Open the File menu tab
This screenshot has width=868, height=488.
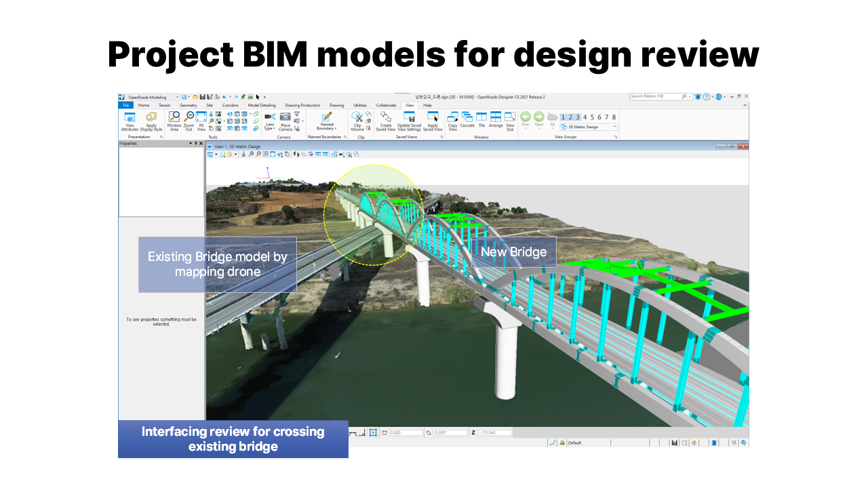tap(125, 106)
